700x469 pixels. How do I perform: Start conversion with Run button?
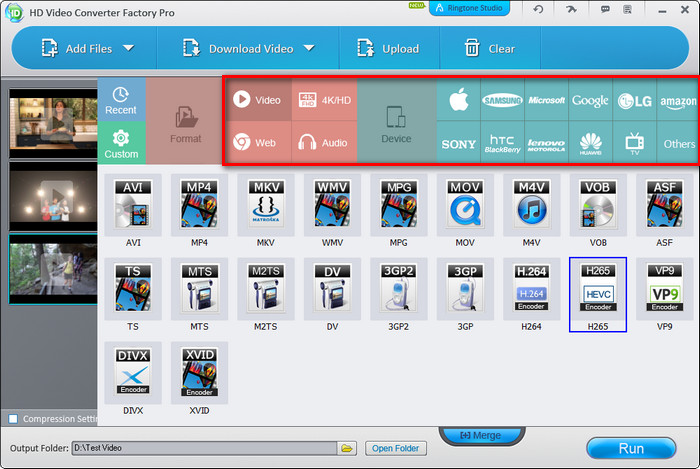coord(631,448)
